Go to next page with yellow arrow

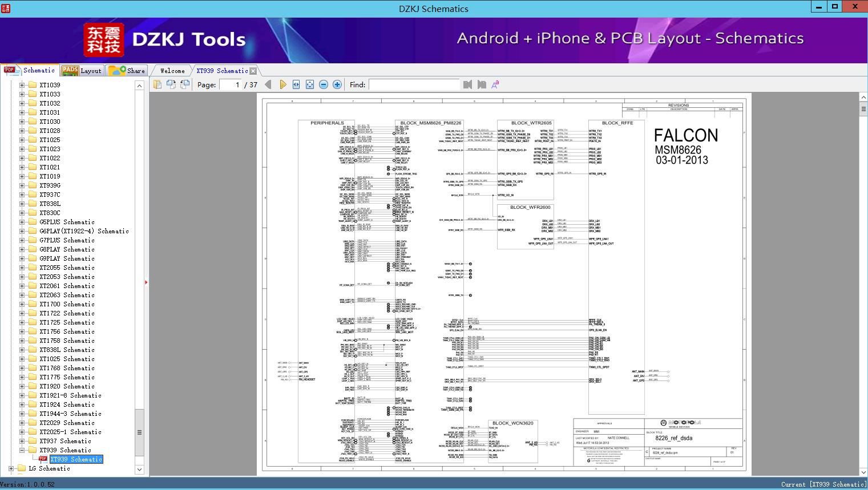pyautogui.click(x=282, y=84)
